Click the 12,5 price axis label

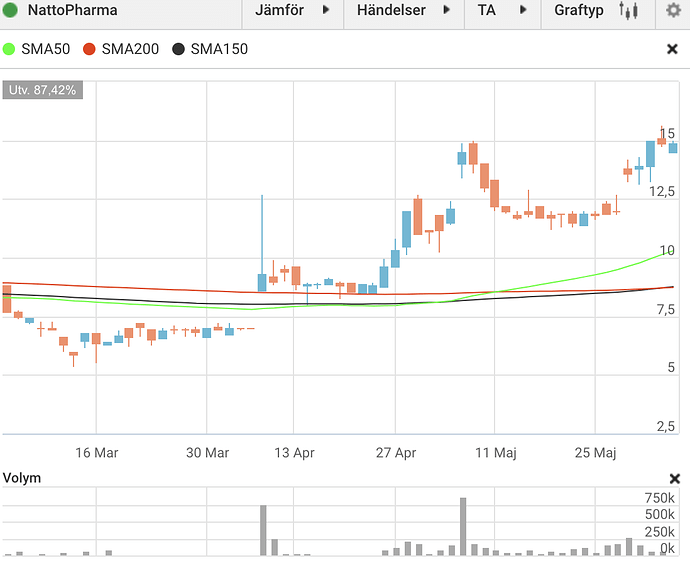tap(662, 191)
